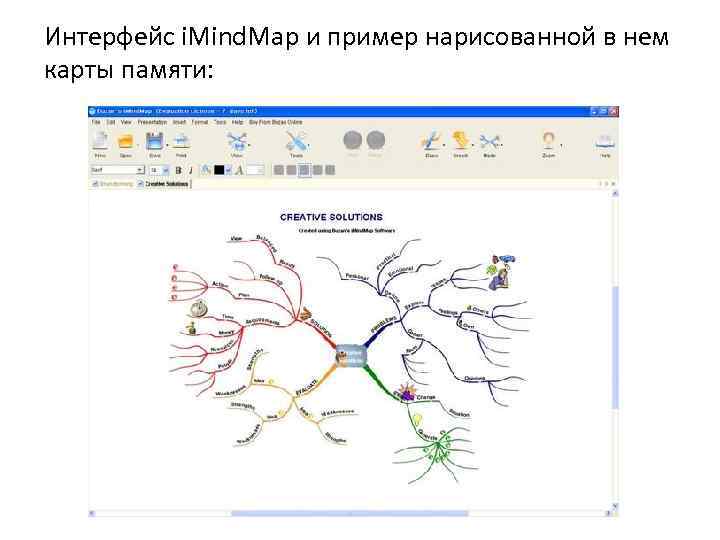Click Buy From Buzan Online menu item
Image resolution: width=720 pixels, height=540 pixels.
(x=276, y=122)
